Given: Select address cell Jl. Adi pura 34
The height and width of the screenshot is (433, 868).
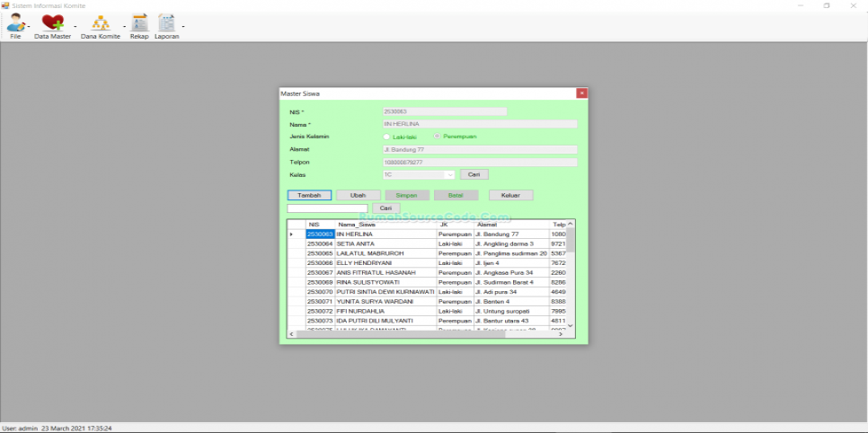Looking at the screenshot, I should [511, 292].
